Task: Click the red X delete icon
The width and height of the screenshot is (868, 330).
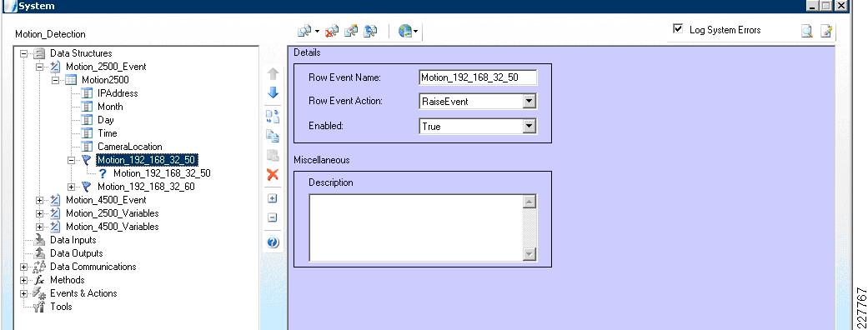Action: pyautogui.click(x=273, y=175)
